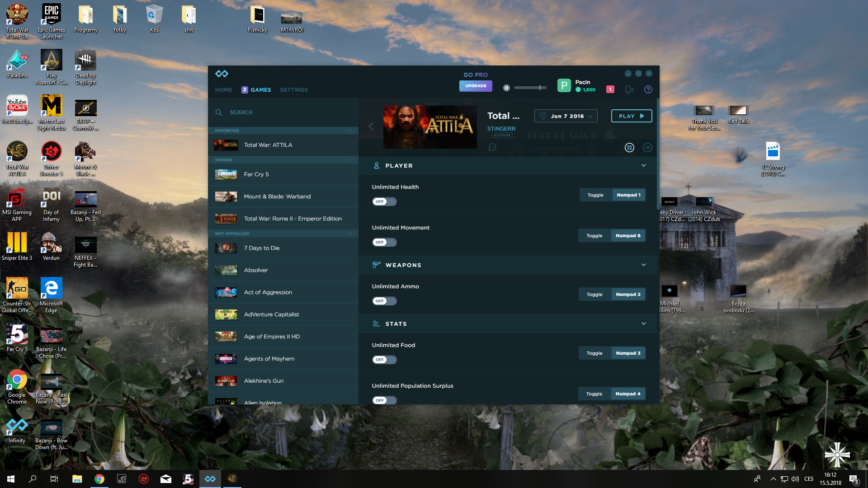Collapse the STATS cheats section
Viewport: 868px width, 488px height.
(643, 324)
